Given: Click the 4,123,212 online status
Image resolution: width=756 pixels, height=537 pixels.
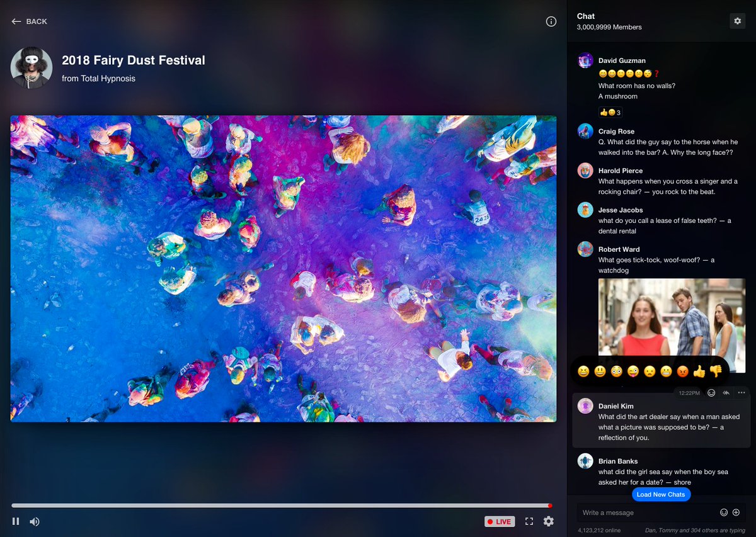Looking at the screenshot, I should pos(599,530).
